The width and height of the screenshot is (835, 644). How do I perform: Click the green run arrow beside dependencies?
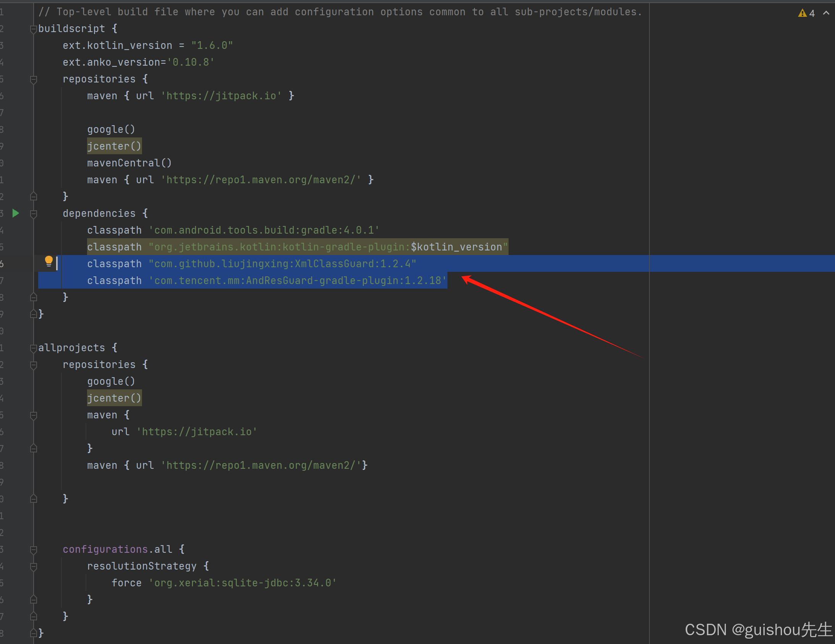pos(16,213)
